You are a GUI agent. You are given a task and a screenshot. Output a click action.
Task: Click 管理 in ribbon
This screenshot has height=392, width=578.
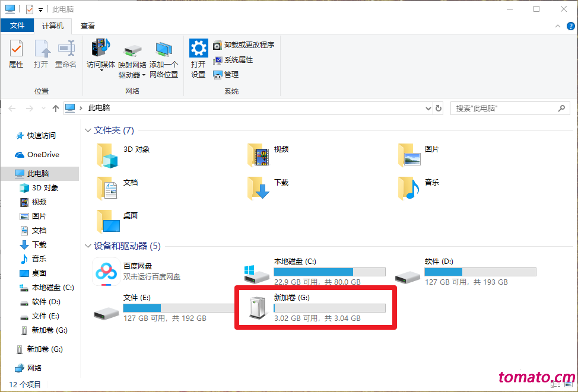226,74
